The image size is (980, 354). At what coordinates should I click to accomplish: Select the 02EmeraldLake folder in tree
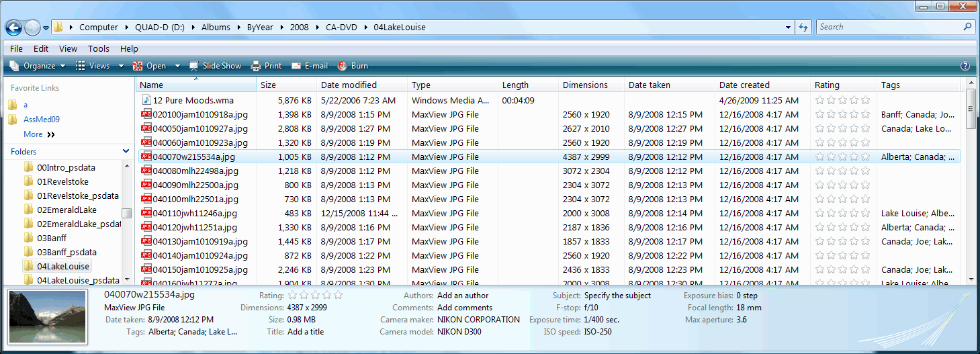pos(66,210)
